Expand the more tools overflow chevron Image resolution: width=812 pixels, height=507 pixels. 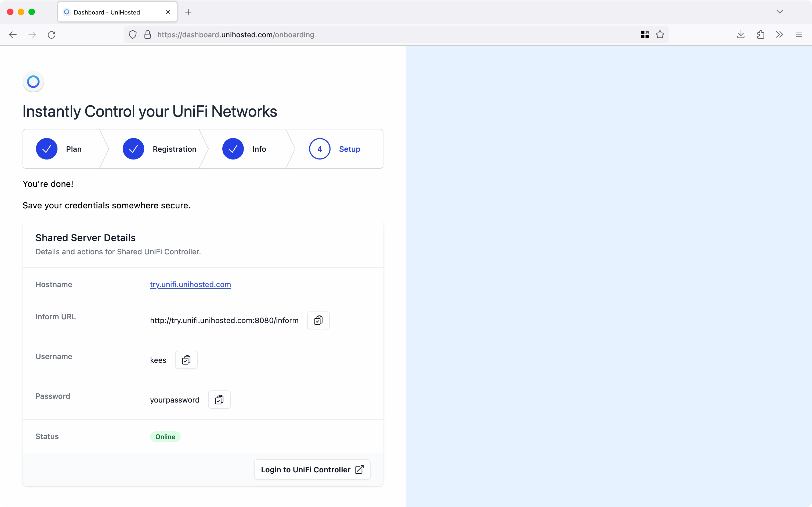780,35
